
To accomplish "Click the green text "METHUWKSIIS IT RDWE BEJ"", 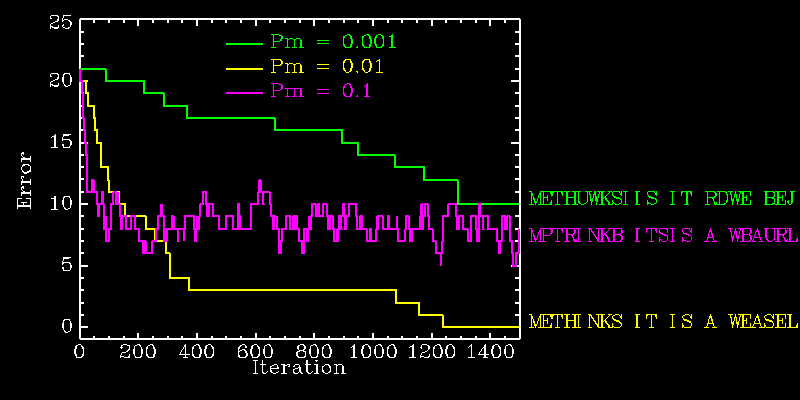I will pos(662,198).
